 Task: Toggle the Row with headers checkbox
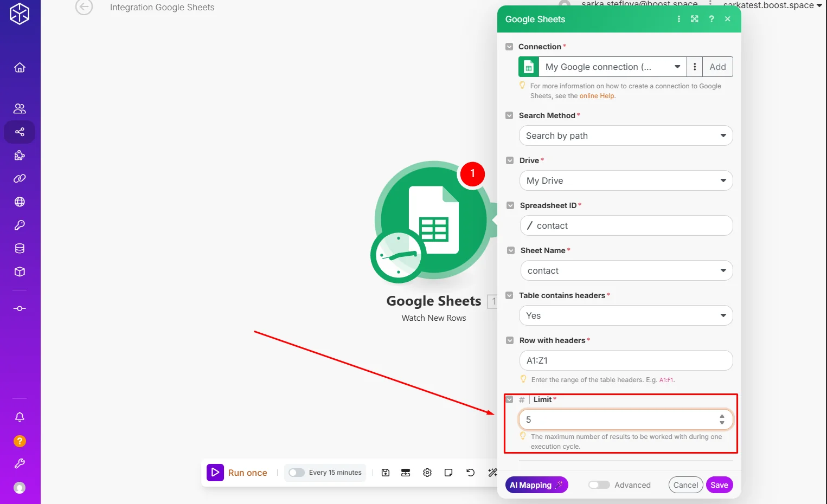point(510,340)
